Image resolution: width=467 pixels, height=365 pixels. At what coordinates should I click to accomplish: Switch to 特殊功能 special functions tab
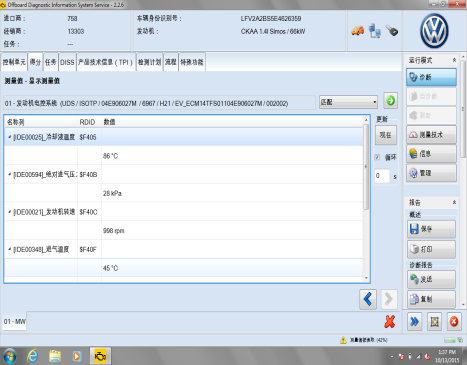(x=192, y=62)
